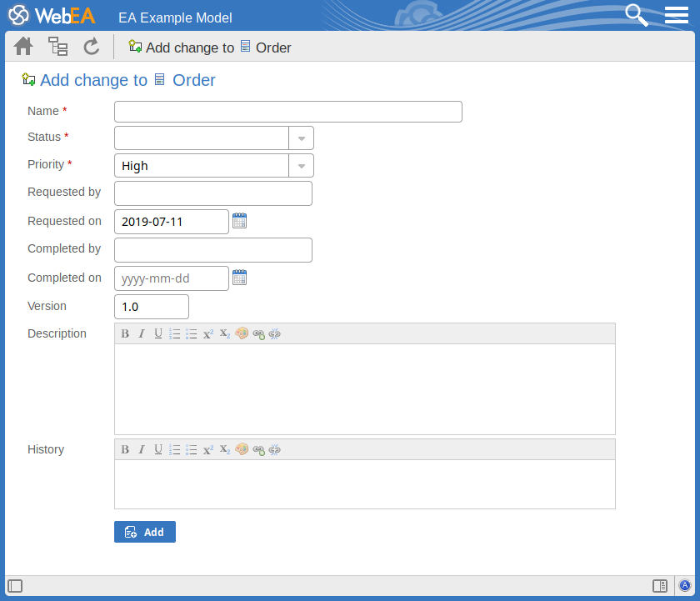Open the hamburger menu
Image resolution: width=700 pixels, height=601 pixels.
pos(676,15)
